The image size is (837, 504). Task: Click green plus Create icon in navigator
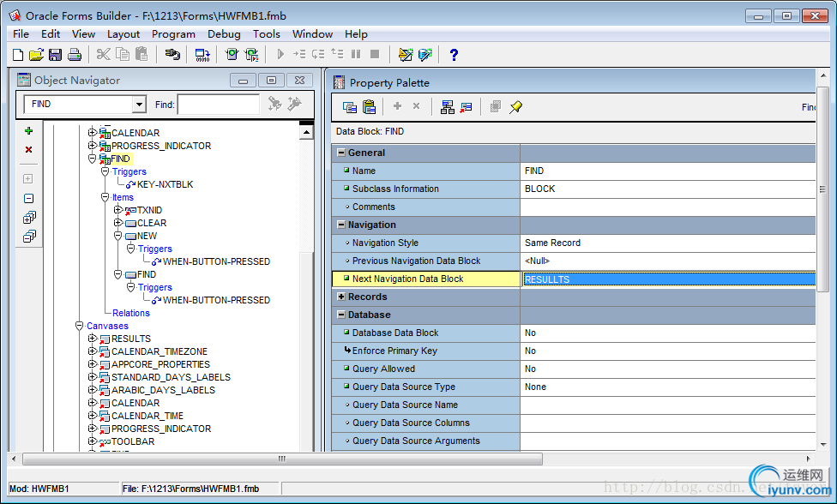[28, 130]
